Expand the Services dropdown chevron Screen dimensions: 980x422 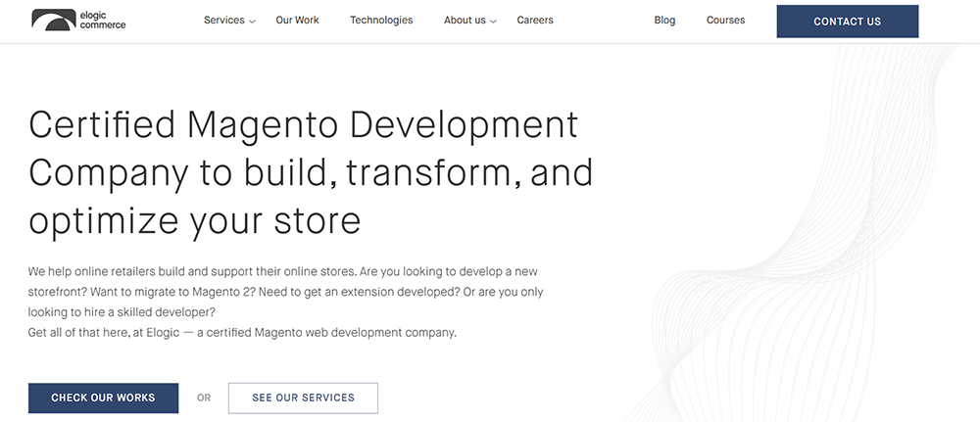252,22
